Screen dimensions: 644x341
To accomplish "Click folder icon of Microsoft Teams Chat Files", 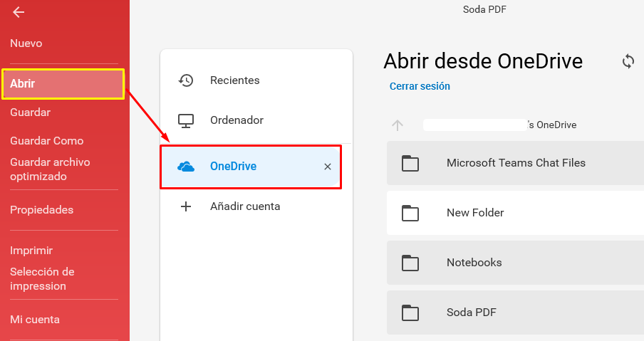I will coord(410,163).
